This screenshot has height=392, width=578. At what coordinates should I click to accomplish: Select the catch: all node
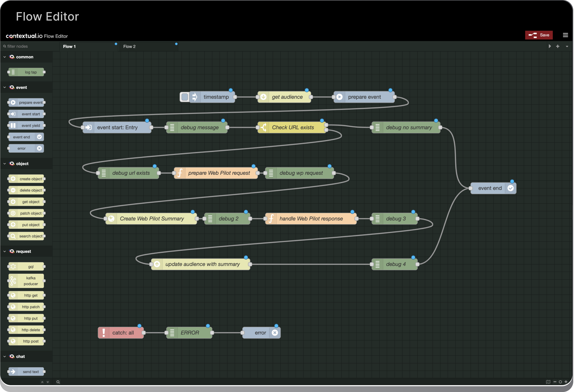click(121, 333)
